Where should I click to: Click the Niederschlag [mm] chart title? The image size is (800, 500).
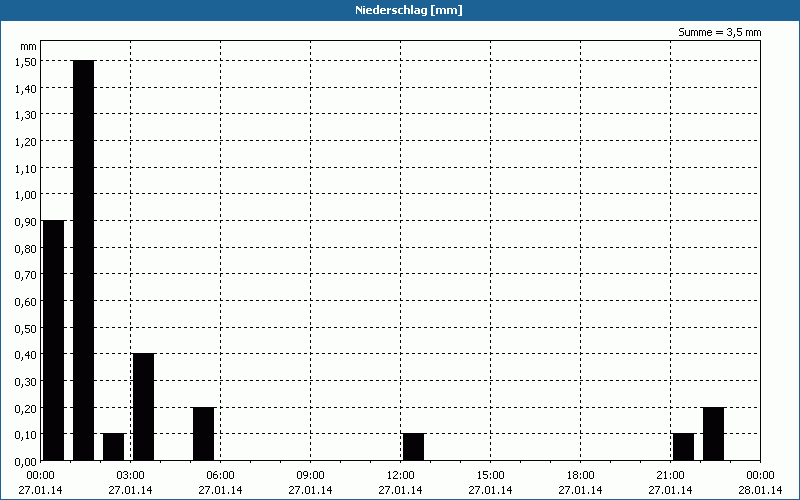(409, 10)
